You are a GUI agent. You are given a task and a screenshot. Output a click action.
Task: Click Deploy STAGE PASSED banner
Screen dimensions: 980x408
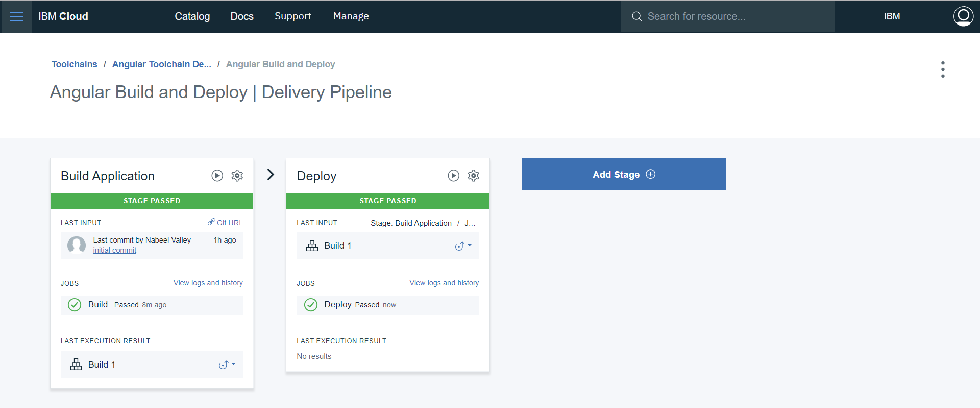click(x=388, y=201)
